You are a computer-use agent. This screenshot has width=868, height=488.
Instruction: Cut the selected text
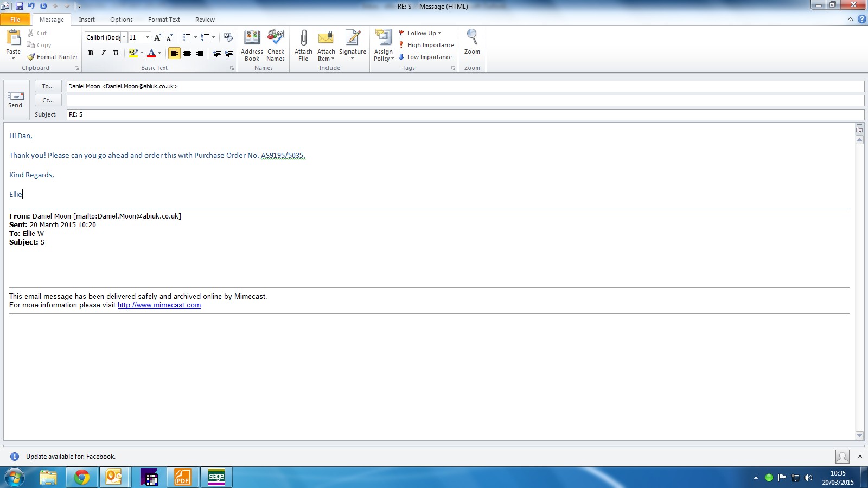37,33
